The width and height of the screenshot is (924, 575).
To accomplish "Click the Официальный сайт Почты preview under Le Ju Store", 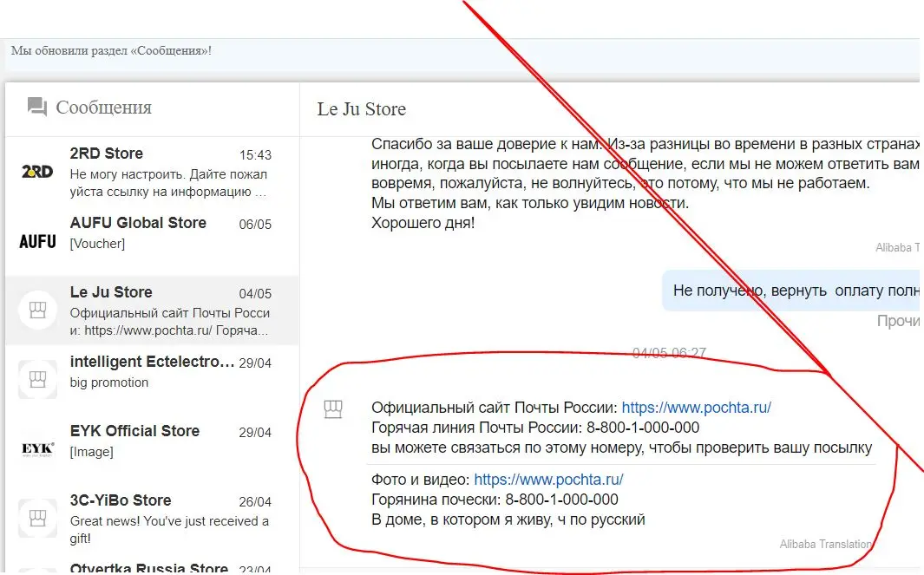I will 170,322.
